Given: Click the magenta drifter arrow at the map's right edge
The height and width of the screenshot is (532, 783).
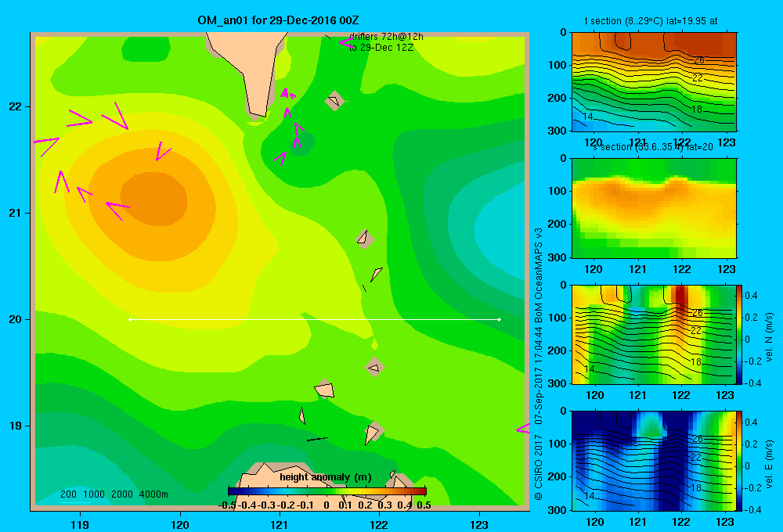Looking at the screenshot, I should [522, 429].
